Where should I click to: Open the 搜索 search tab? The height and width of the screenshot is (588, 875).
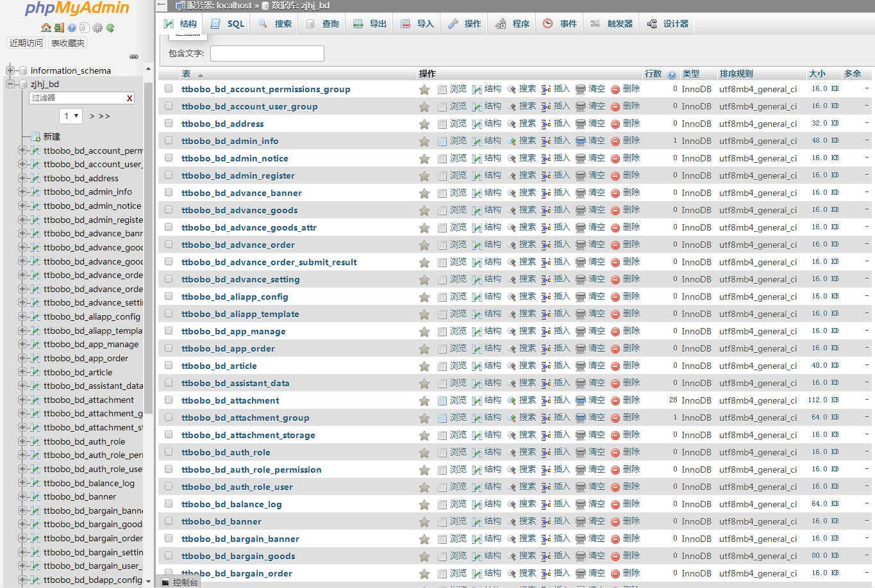coord(275,24)
